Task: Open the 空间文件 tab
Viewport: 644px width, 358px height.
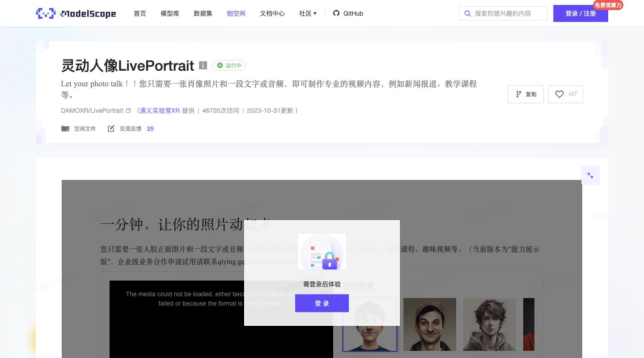Action: [x=79, y=128]
